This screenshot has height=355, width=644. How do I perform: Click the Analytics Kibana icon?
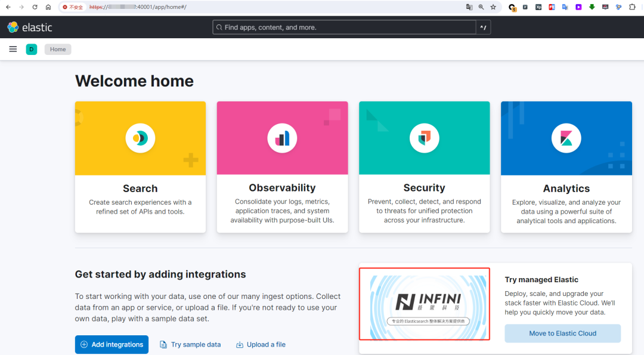coord(566,138)
